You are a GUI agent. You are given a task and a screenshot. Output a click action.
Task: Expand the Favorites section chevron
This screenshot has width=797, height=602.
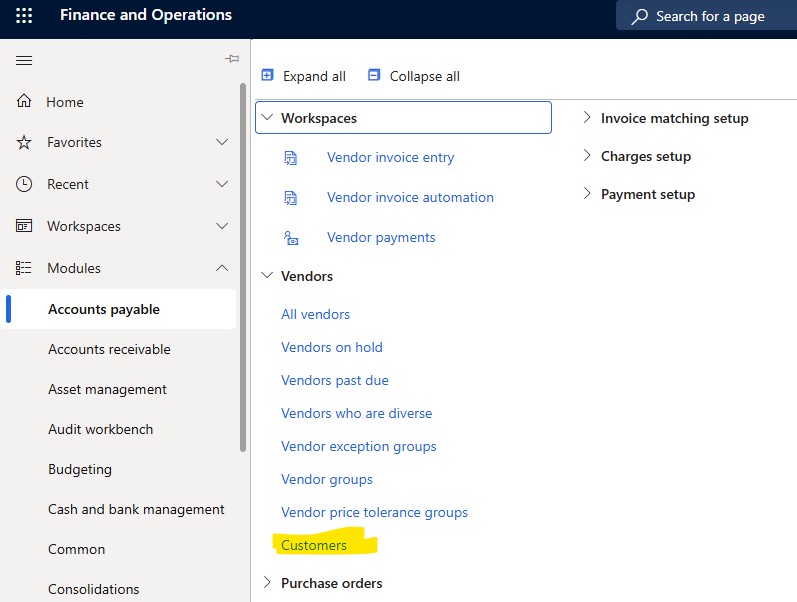coord(222,142)
